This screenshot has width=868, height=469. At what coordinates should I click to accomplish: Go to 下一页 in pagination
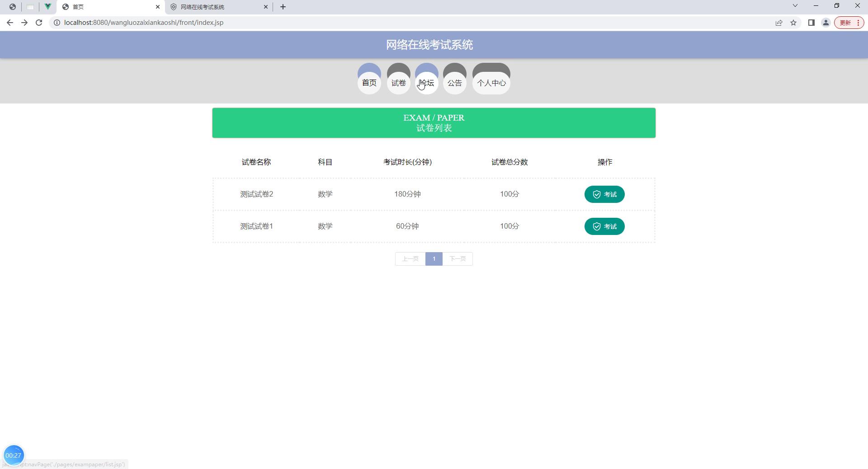coord(458,259)
